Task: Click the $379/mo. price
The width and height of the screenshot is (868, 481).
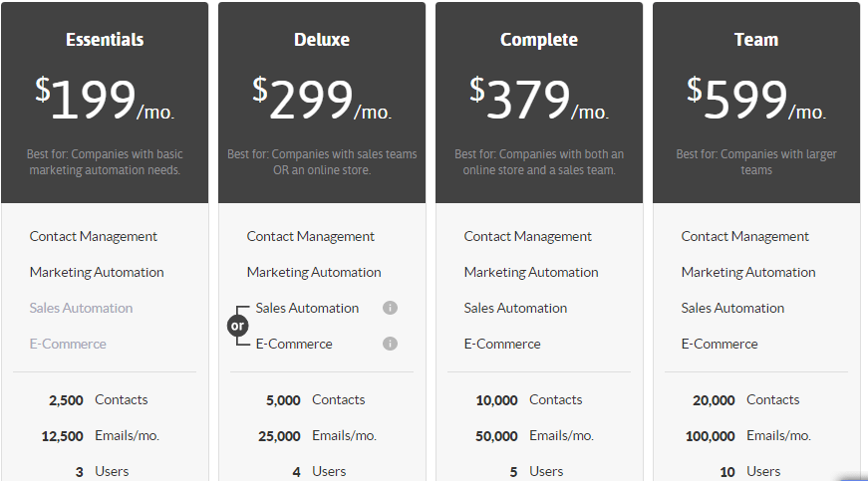Action: pos(538,99)
